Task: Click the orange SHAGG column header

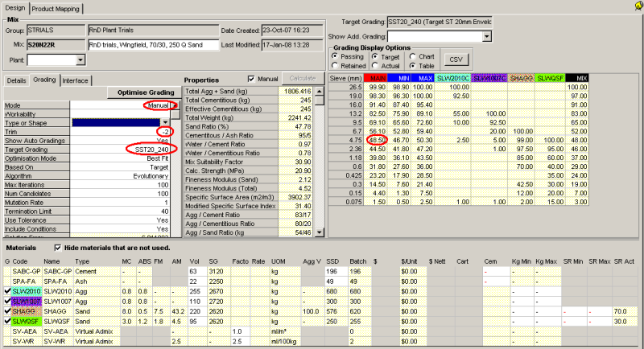Action: point(521,78)
